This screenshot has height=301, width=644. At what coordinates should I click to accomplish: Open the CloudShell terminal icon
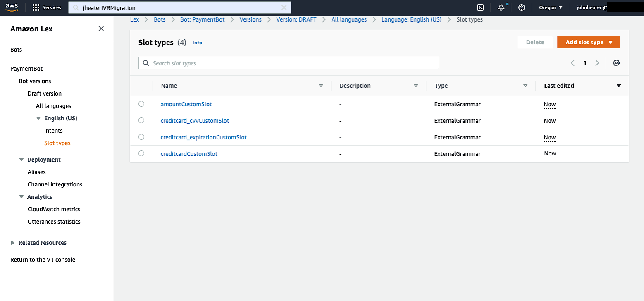480,7
